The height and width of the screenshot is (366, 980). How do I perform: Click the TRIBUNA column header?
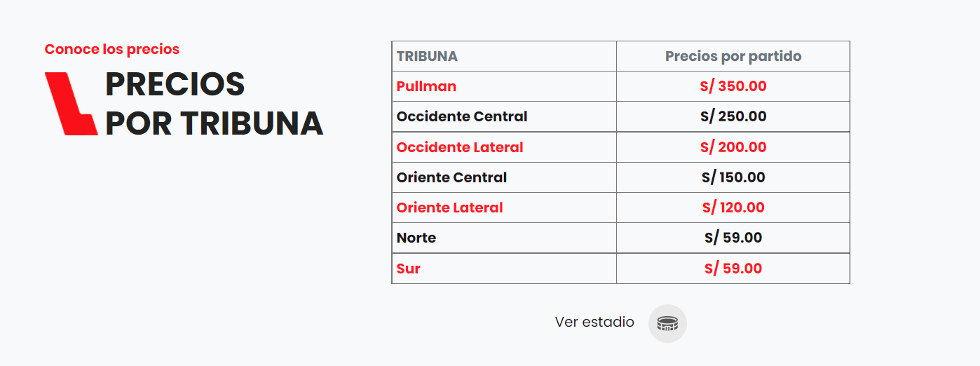coord(427,56)
